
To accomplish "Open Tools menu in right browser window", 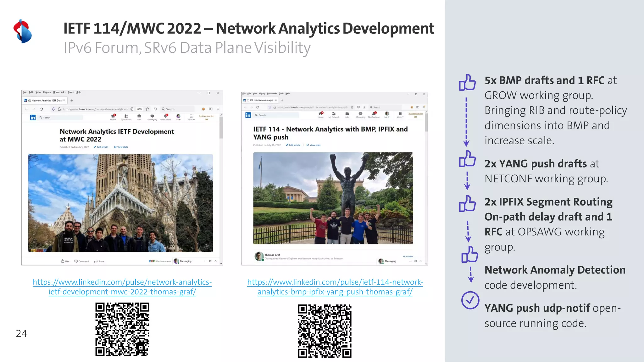I will click(x=281, y=93).
